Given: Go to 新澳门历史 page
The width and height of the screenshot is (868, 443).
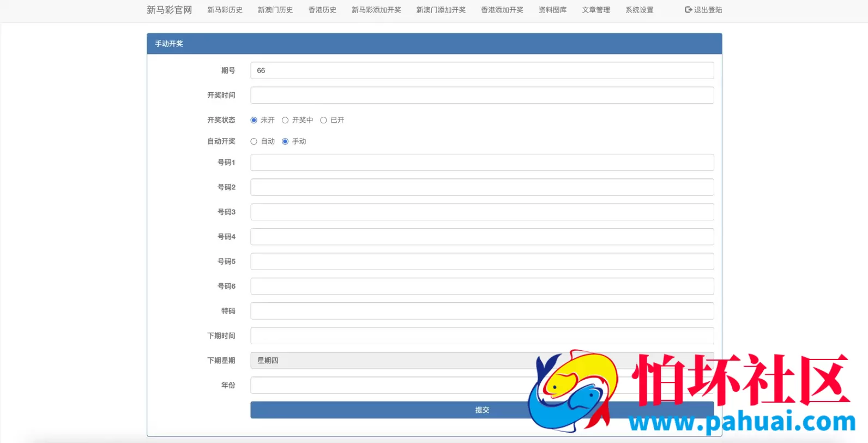Looking at the screenshot, I should click(x=275, y=10).
